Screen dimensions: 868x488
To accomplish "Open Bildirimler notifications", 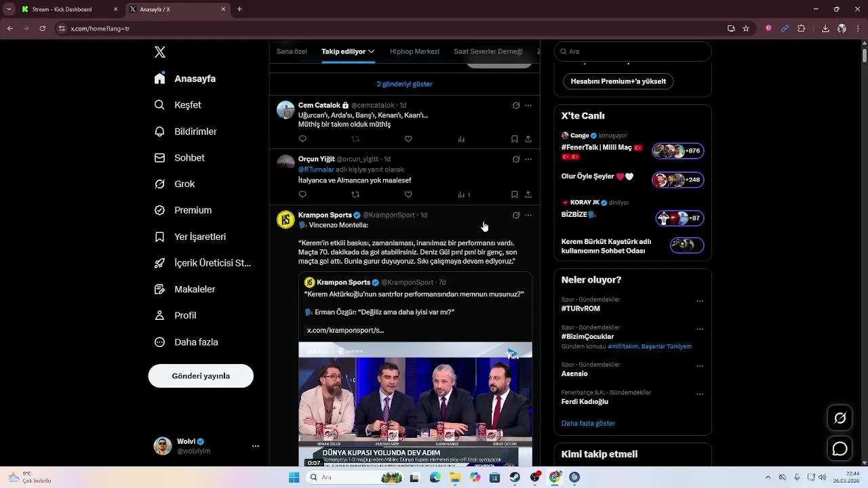I will click(x=186, y=131).
